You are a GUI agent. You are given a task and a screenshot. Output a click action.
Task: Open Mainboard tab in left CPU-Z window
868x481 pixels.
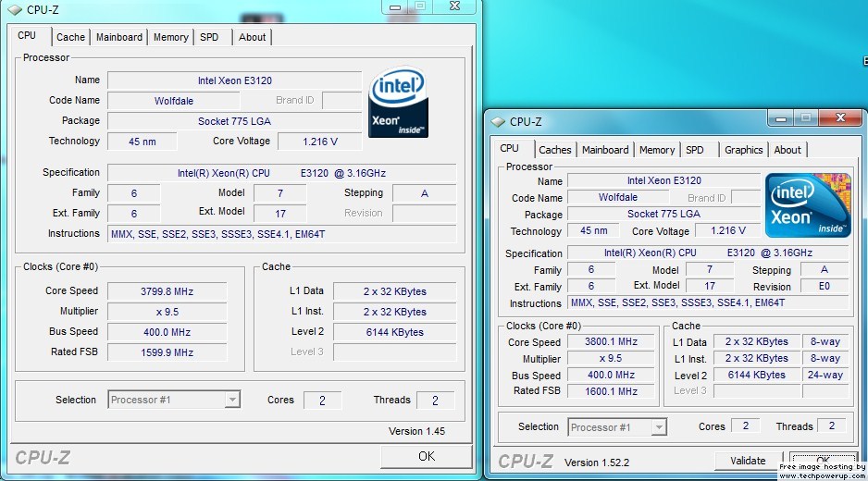[x=119, y=37]
